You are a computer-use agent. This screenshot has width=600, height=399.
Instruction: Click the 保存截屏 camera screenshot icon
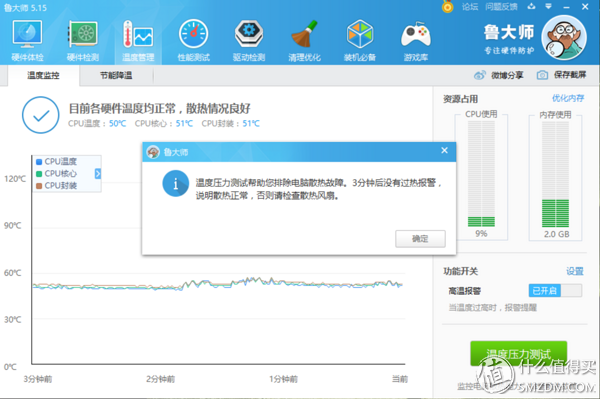coord(542,75)
